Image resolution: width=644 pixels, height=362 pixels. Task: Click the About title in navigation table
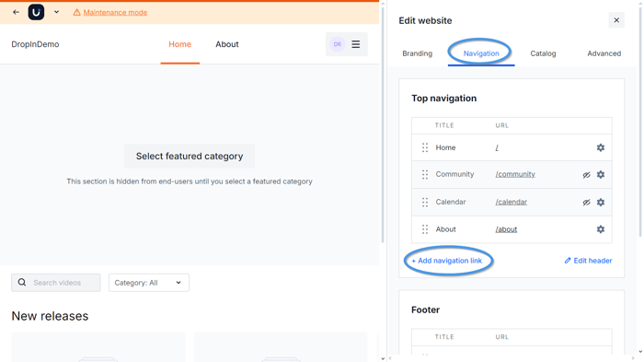coord(445,229)
